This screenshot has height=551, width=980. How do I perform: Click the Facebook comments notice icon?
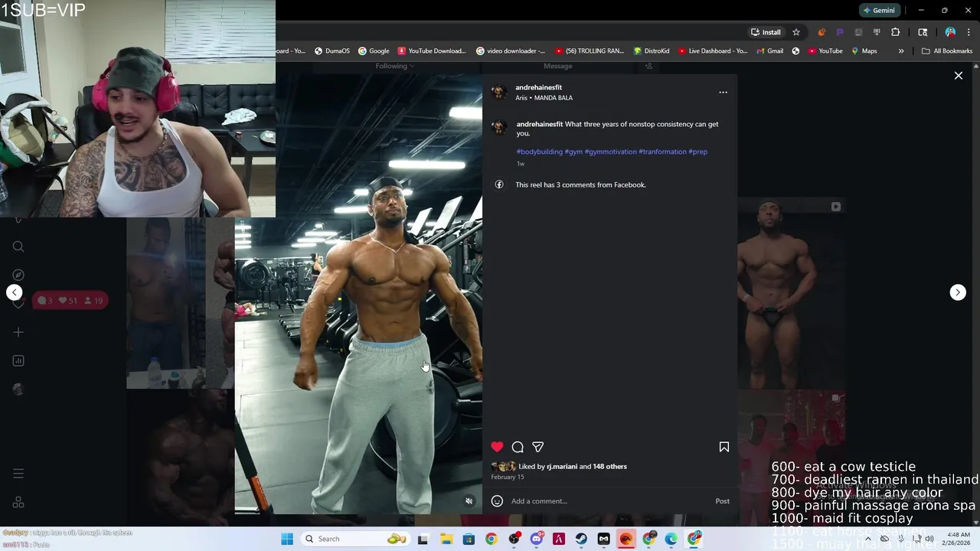click(x=499, y=184)
